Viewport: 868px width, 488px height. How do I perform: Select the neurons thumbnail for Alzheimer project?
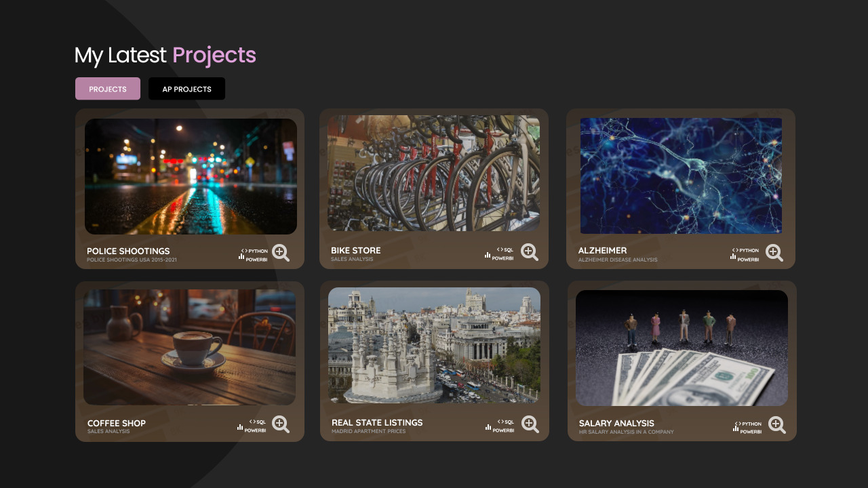point(681,176)
